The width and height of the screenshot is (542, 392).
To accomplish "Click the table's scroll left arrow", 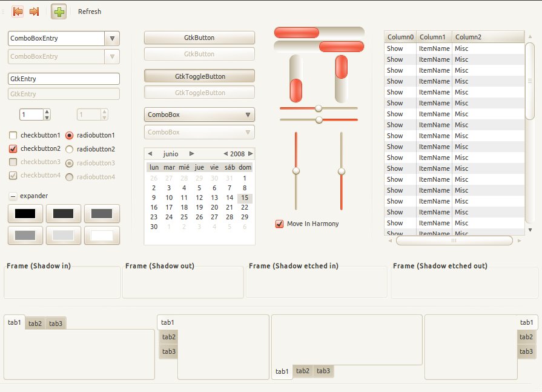I will point(390,241).
